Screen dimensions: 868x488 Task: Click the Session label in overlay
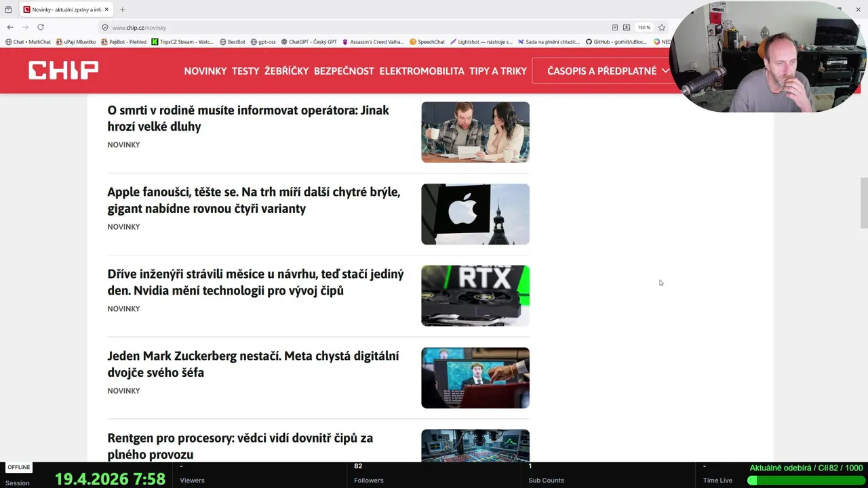[17, 483]
